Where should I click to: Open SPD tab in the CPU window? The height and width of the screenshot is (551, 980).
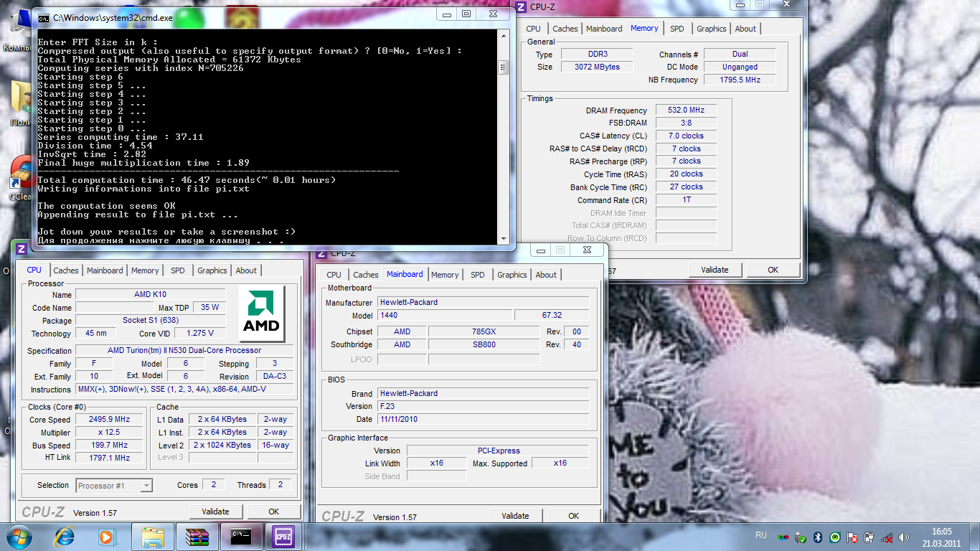[x=178, y=270]
